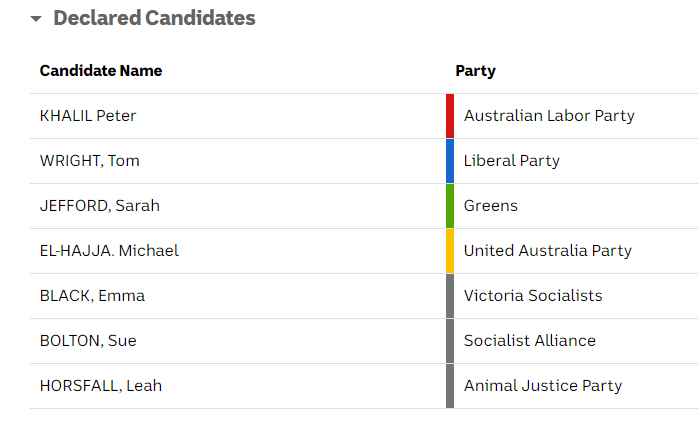Click the green Greens color bar
The image size is (698, 422).
pos(450,206)
